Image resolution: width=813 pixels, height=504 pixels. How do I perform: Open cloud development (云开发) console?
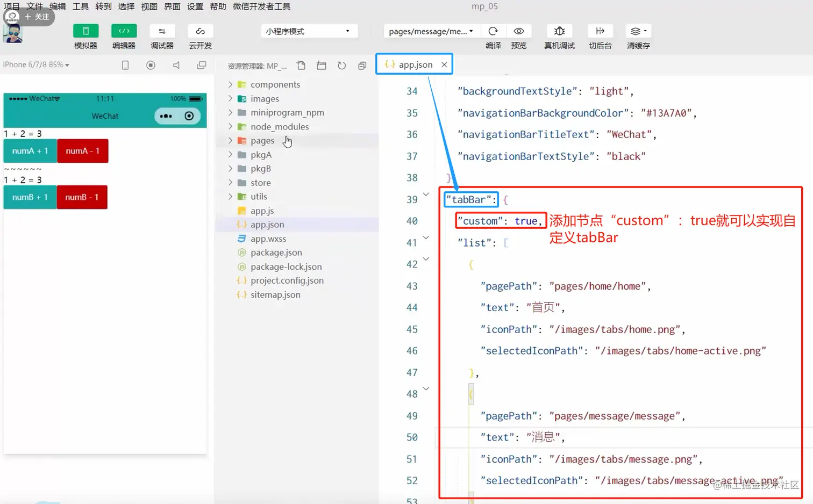(x=200, y=31)
